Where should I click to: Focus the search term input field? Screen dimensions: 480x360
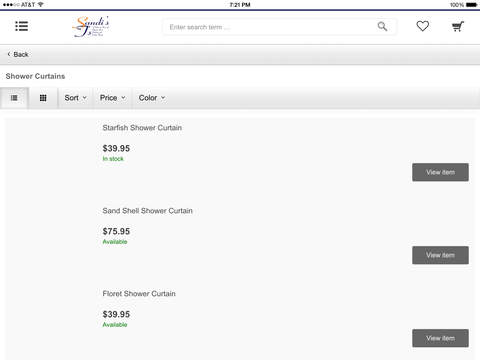coord(270,27)
